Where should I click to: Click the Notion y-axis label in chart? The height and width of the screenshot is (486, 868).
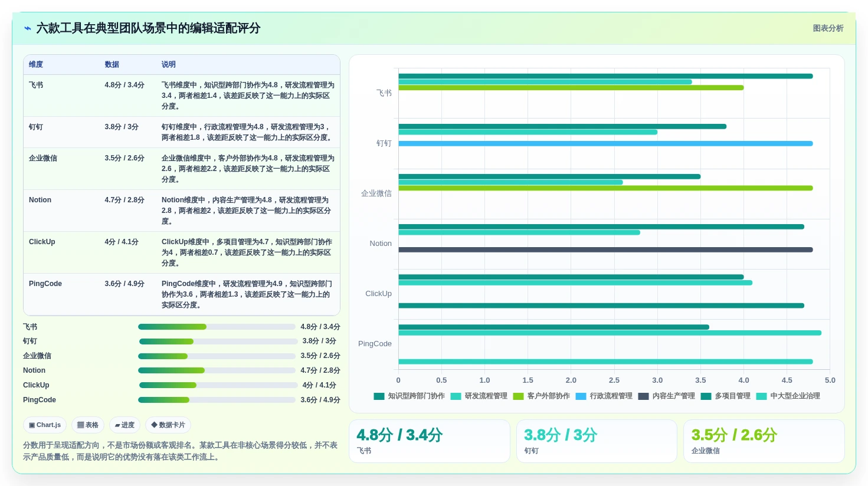point(381,244)
